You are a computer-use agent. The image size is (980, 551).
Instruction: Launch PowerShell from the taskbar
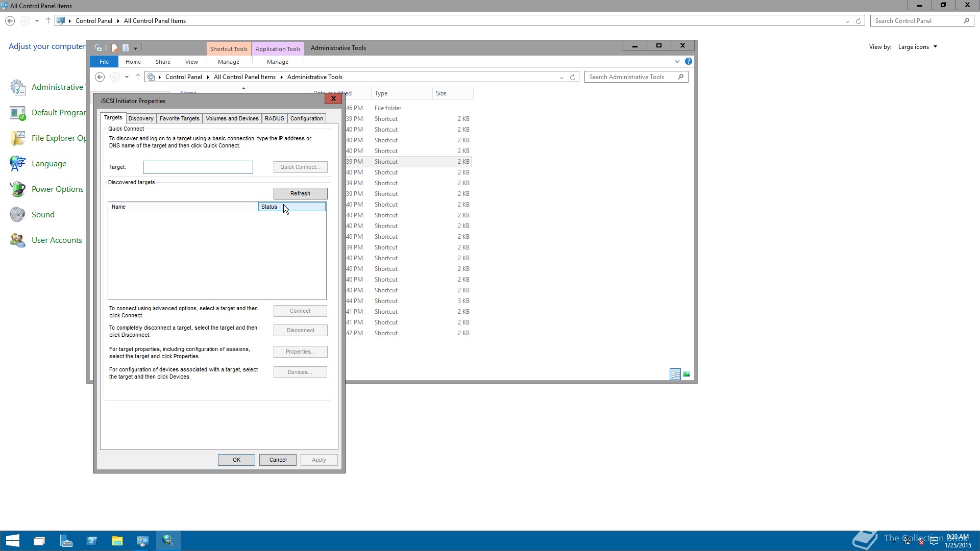click(x=92, y=541)
